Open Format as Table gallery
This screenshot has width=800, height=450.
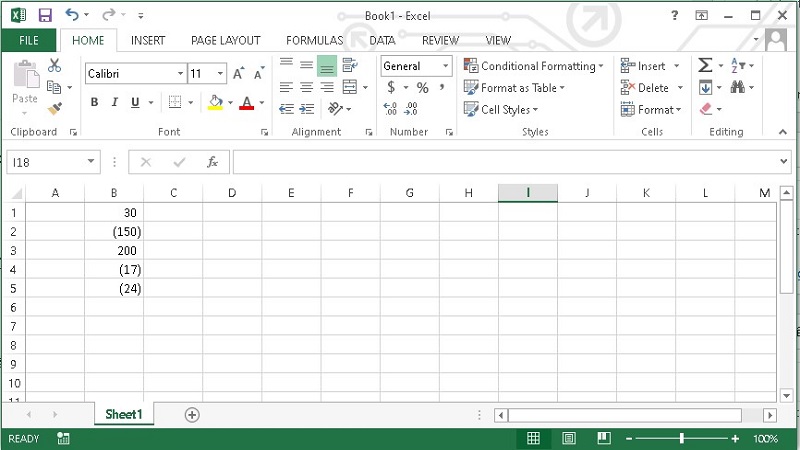(x=514, y=88)
